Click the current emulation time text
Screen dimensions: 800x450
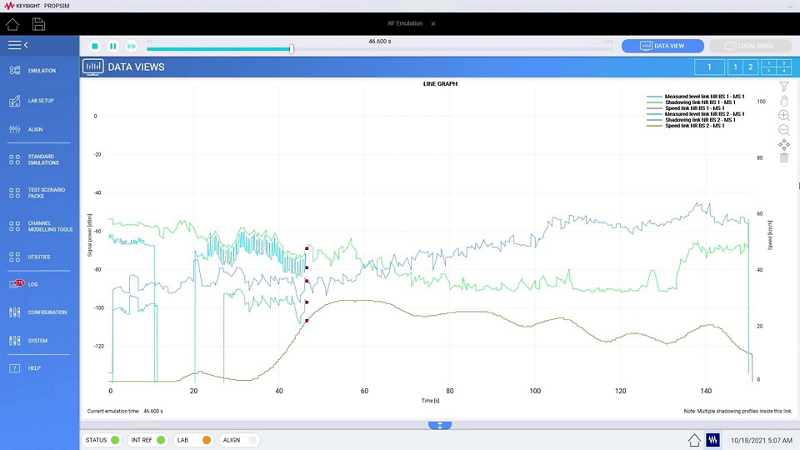125,411
